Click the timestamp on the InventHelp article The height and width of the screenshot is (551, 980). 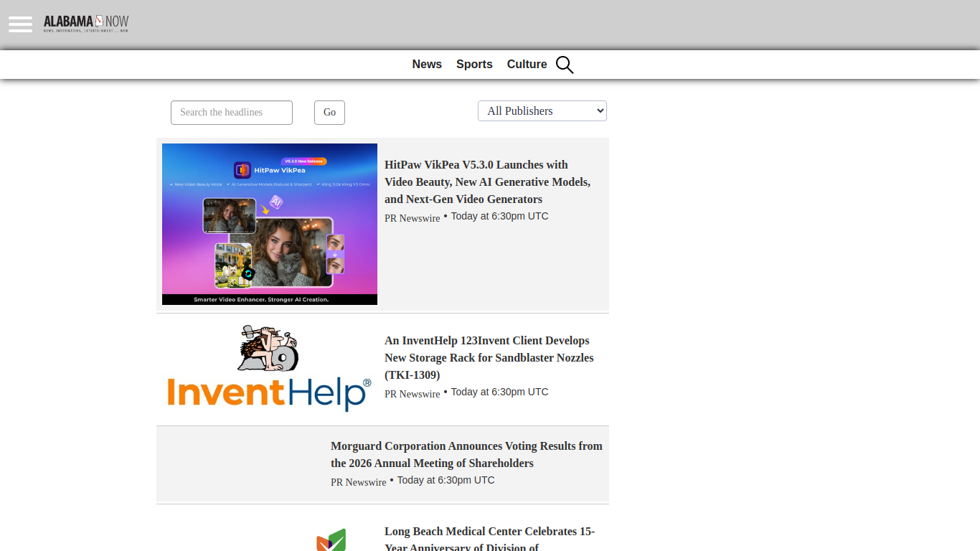499,392
